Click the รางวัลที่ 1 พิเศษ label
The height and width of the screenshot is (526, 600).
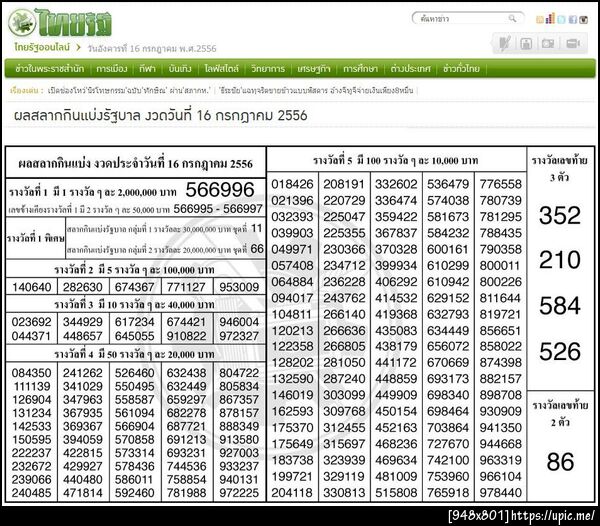point(36,238)
